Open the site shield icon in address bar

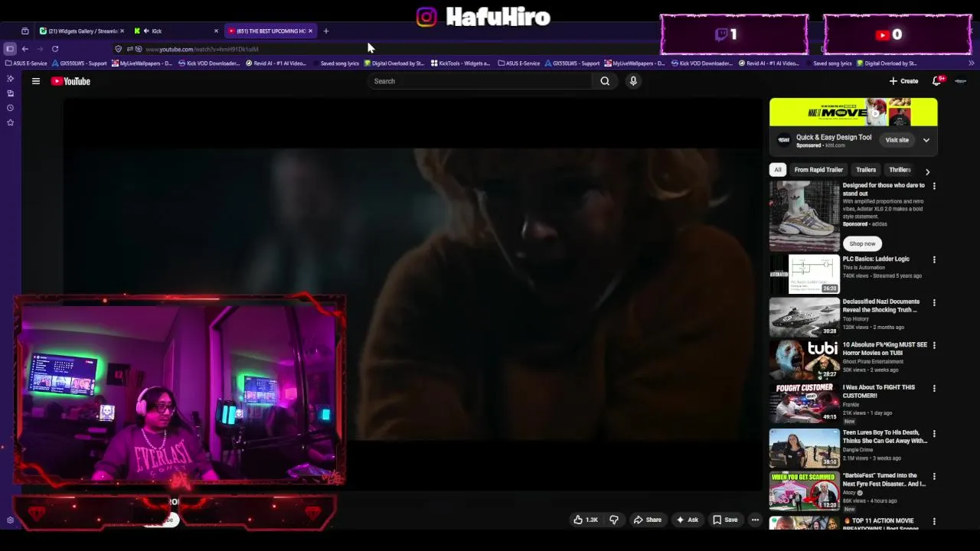119,49
